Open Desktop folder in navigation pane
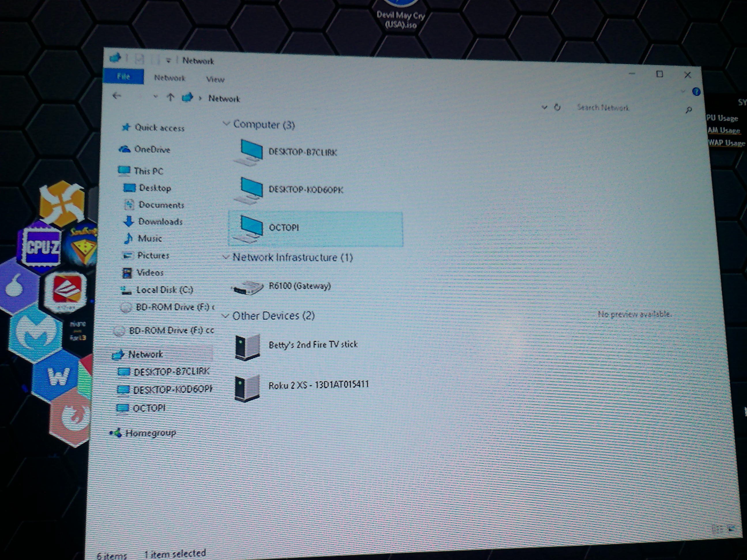This screenshot has height=560, width=747. 147,188
